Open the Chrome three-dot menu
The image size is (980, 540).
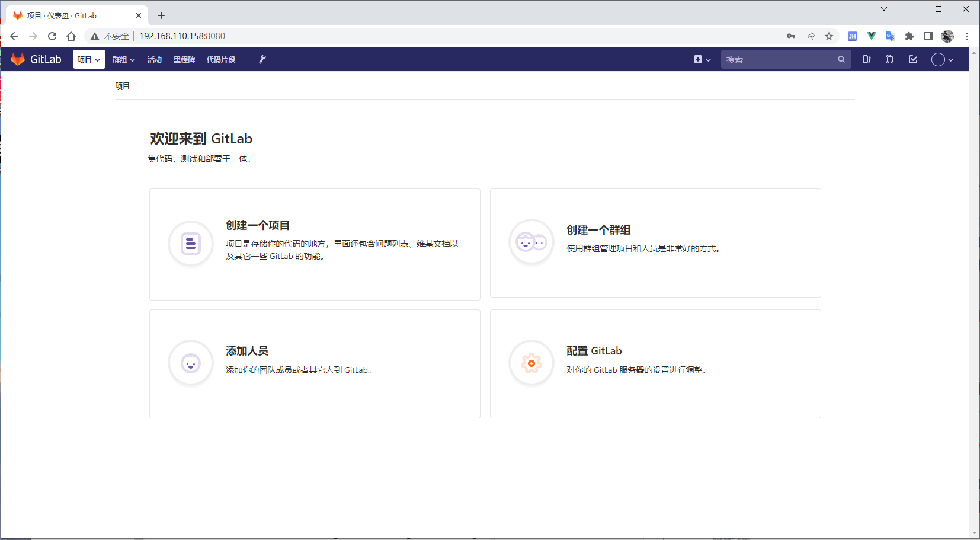click(966, 36)
